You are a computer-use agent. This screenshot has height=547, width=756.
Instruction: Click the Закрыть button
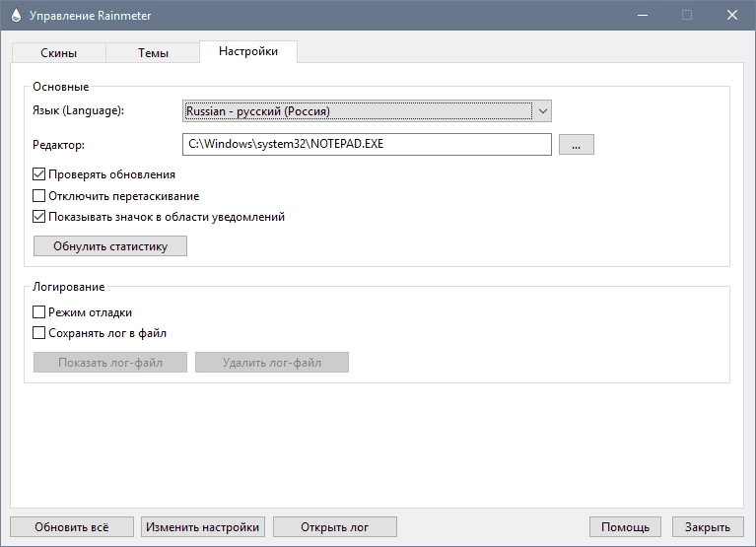pyautogui.click(x=708, y=526)
